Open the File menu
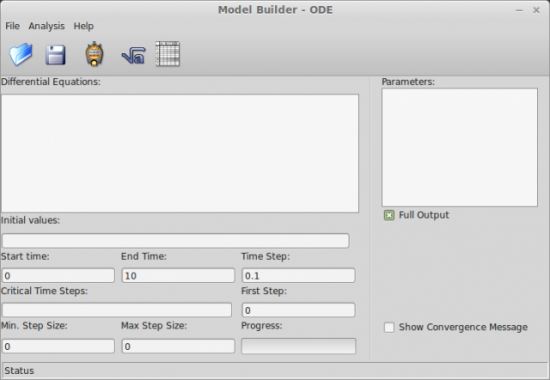 pos(12,26)
